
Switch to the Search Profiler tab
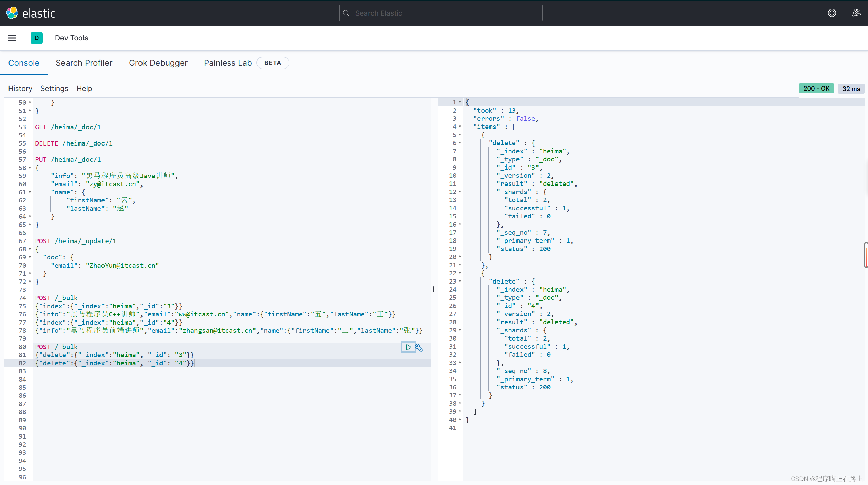coord(84,63)
